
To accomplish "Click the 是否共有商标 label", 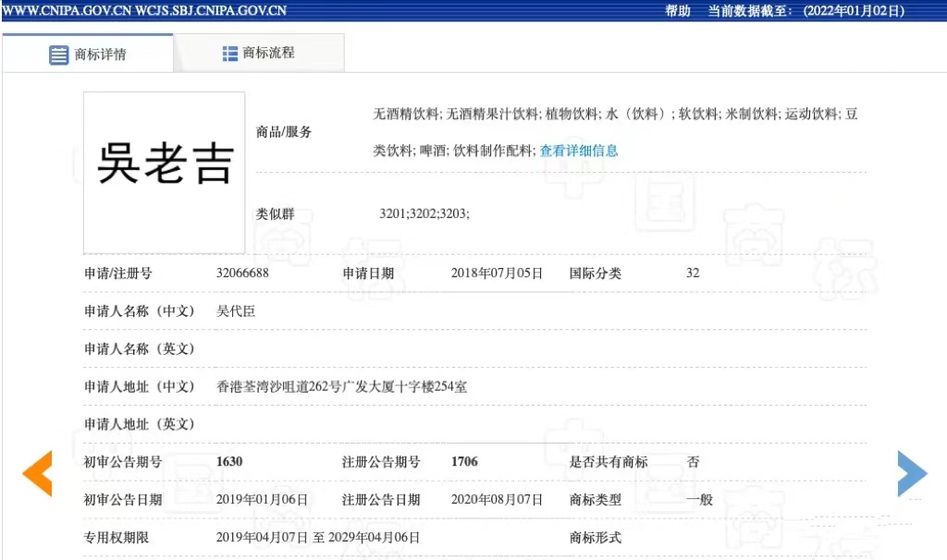I will coord(609,462).
